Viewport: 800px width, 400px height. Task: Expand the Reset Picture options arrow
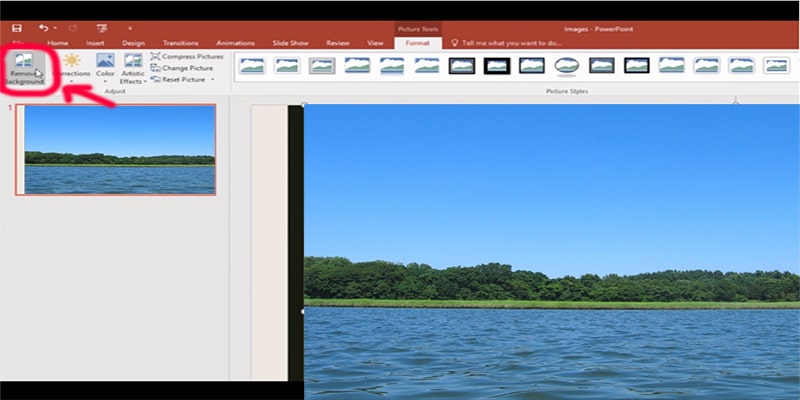(x=212, y=80)
